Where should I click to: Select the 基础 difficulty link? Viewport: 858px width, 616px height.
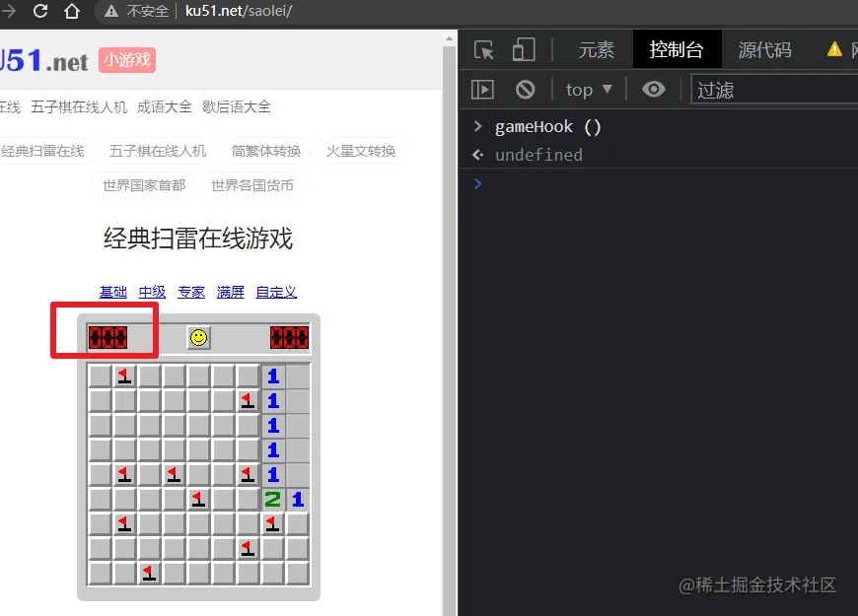pos(113,292)
